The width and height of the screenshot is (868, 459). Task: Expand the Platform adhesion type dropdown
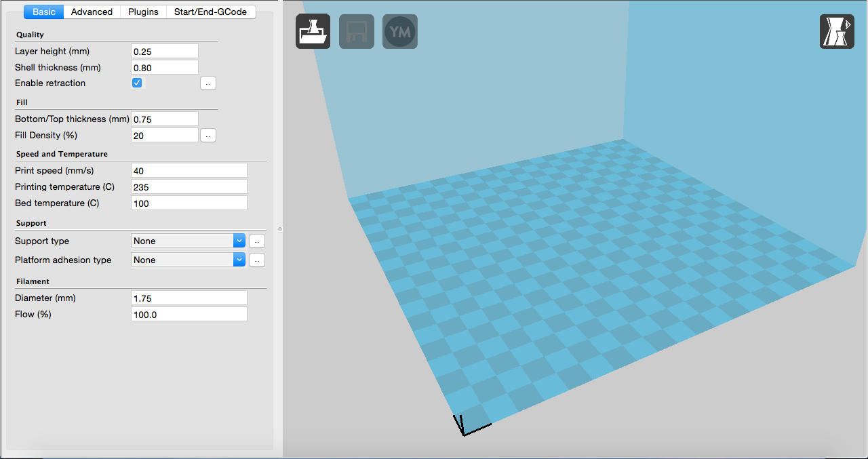tap(187, 260)
